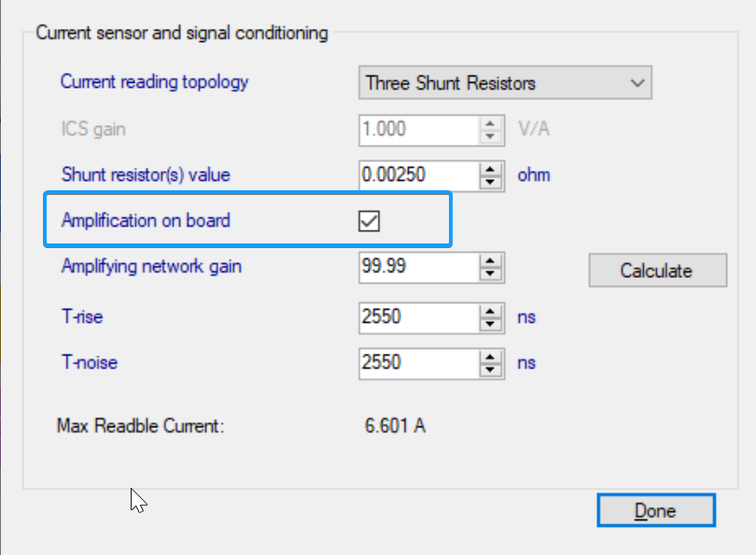Click the Max Readable Current value text
Viewport: 756px width, 555px height.
tap(395, 426)
